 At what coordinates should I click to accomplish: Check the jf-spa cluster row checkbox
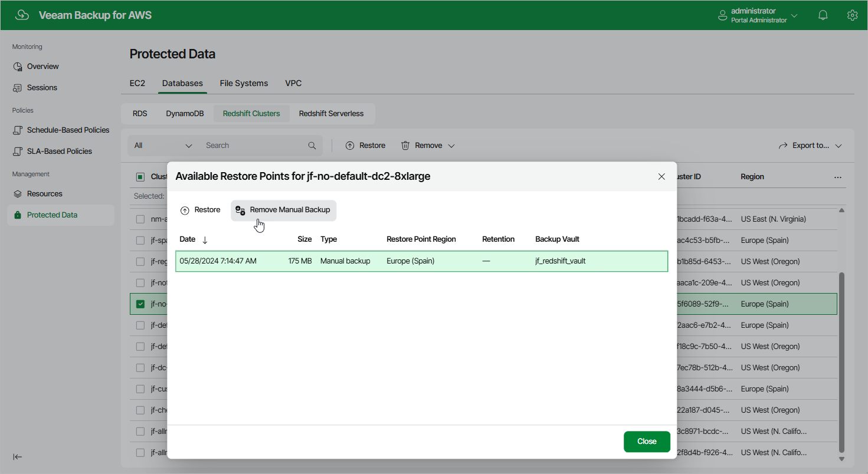pyautogui.click(x=140, y=241)
